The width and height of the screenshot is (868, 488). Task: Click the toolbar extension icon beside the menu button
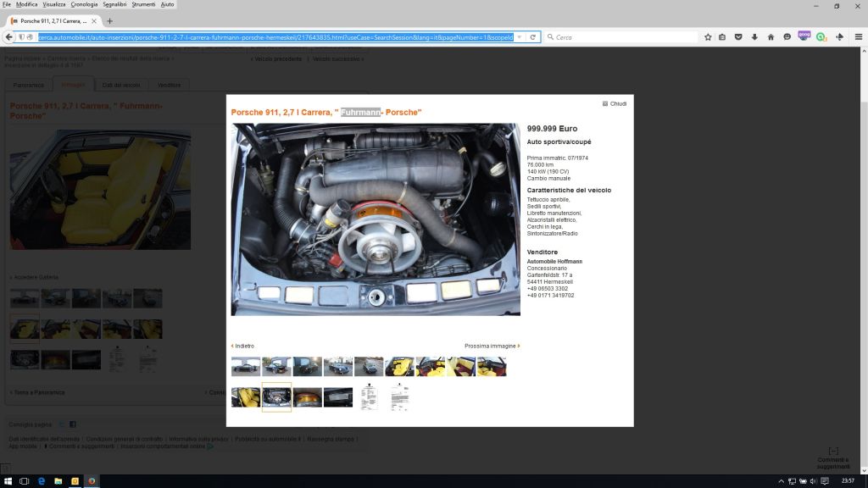point(840,37)
